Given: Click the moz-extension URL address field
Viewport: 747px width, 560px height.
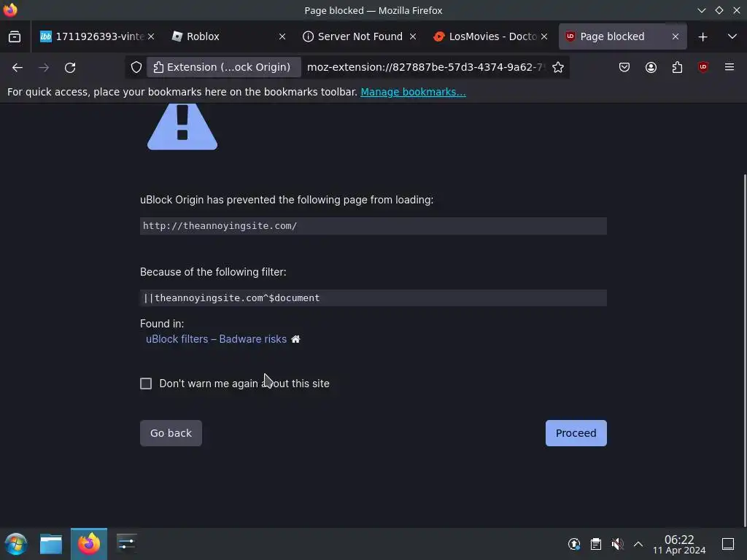Looking at the screenshot, I should pyautogui.click(x=425, y=67).
